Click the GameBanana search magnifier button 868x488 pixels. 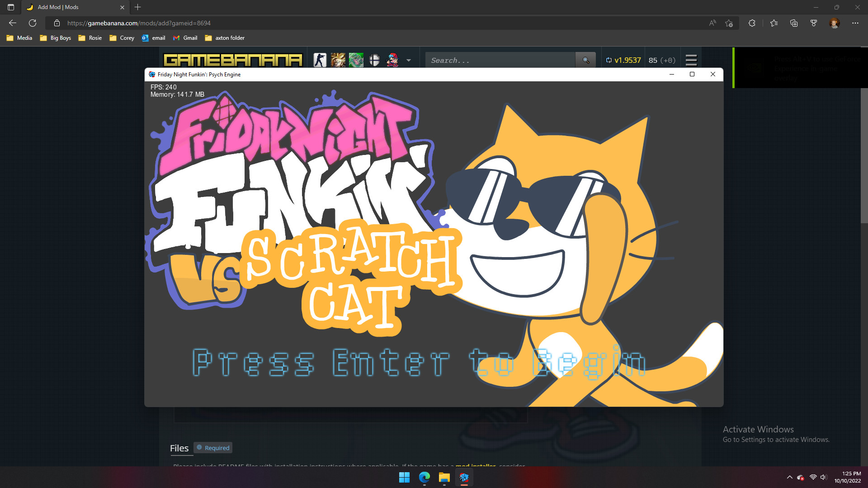pos(585,60)
